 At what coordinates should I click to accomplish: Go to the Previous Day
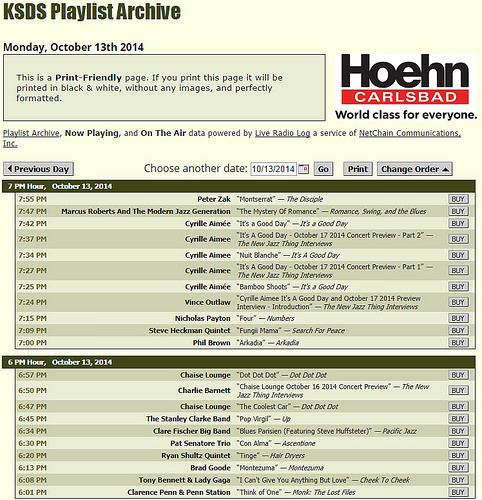pos(38,169)
